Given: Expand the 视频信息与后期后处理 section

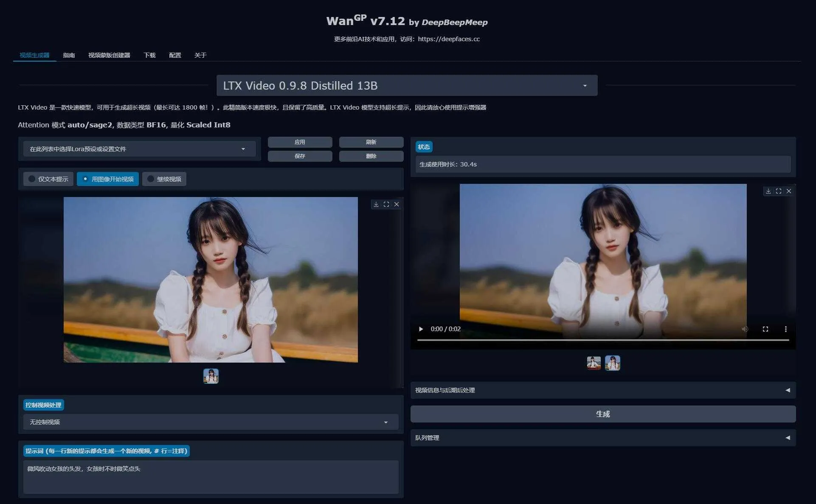Looking at the screenshot, I should (603, 390).
